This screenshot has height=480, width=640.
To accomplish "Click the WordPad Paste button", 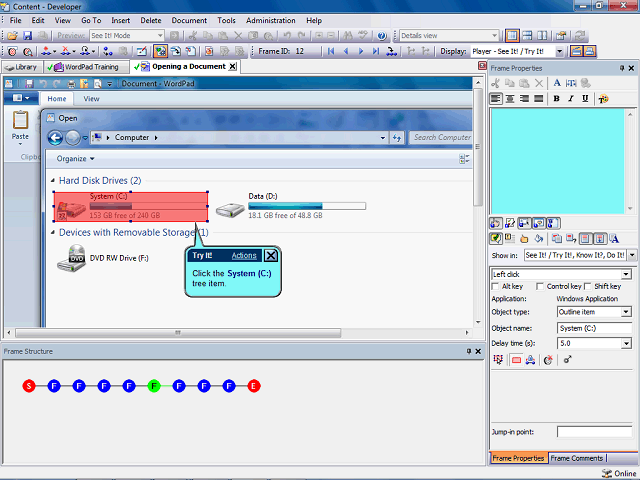I will pos(20,126).
